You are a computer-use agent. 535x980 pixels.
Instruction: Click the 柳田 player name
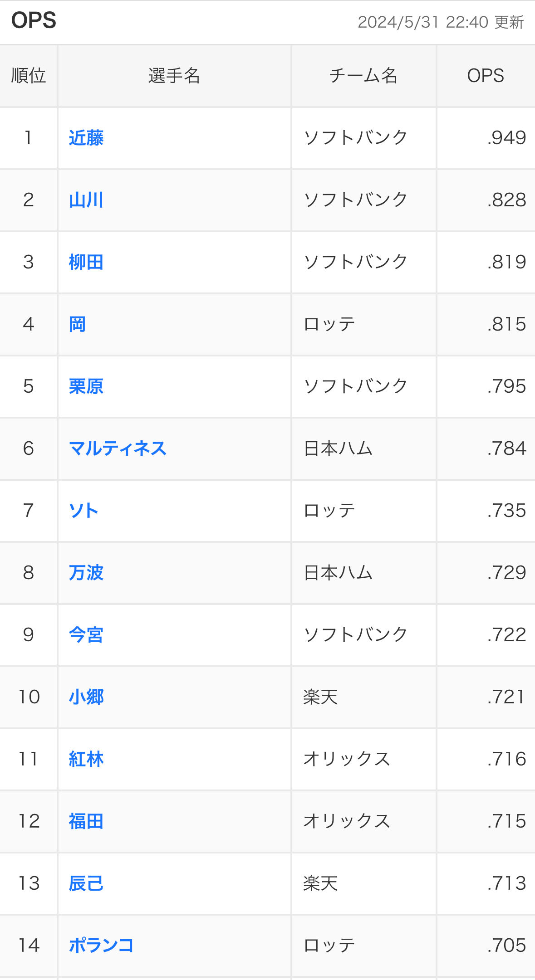(86, 262)
